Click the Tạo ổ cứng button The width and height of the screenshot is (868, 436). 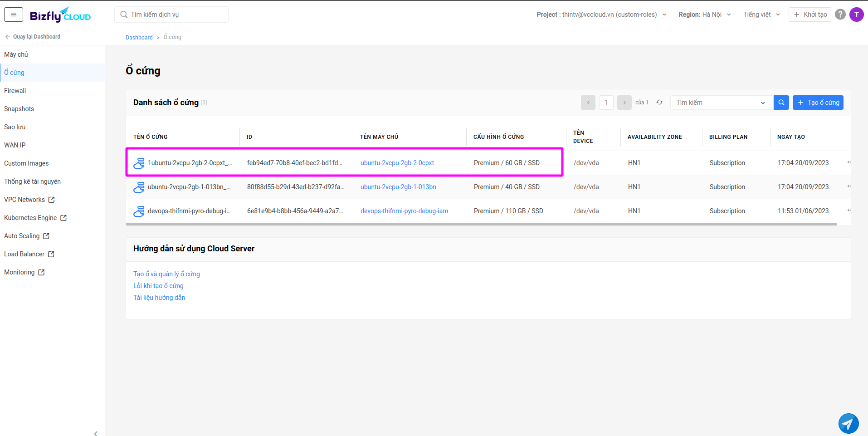pyautogui.click(x=818, y=103)
